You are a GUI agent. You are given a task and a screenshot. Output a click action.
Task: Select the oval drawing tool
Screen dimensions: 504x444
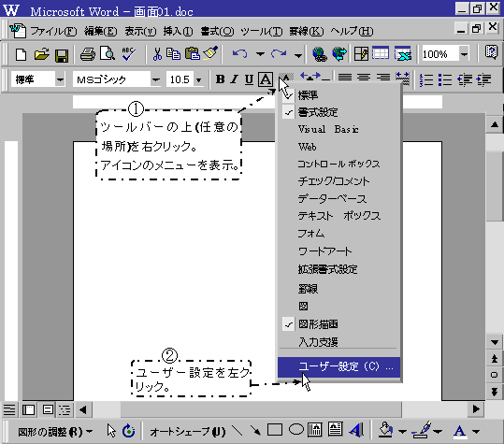click(296, 429)
